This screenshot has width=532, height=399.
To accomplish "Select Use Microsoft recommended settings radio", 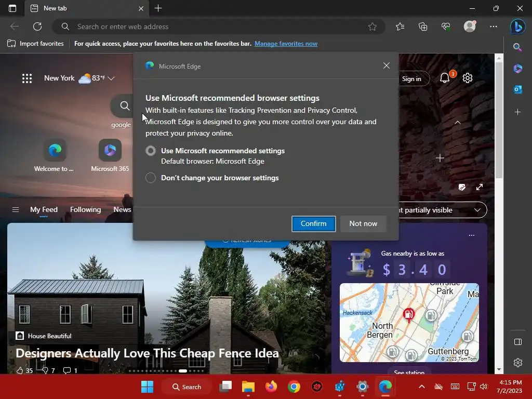I will (151, 151).
